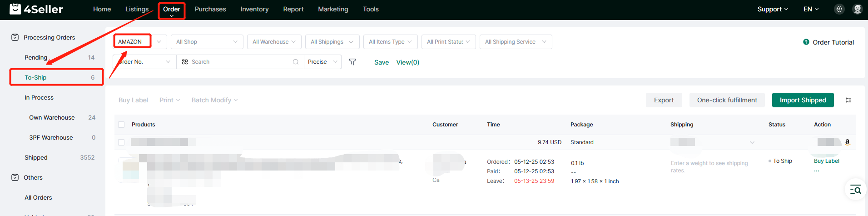Open the Order No. search type dropdown
The height and width of the screenshot is (216, 868).
[144, 62]
